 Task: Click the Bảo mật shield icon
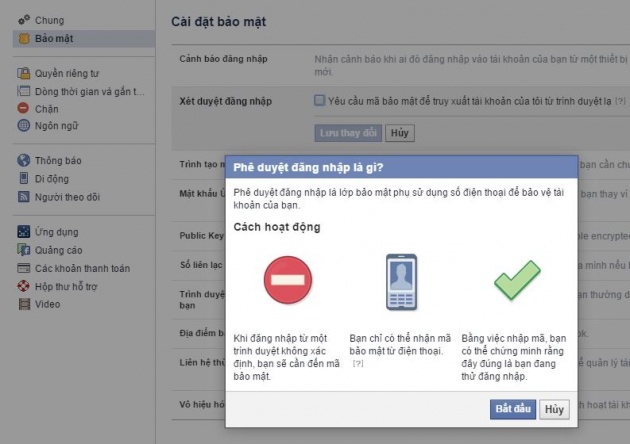24,39
